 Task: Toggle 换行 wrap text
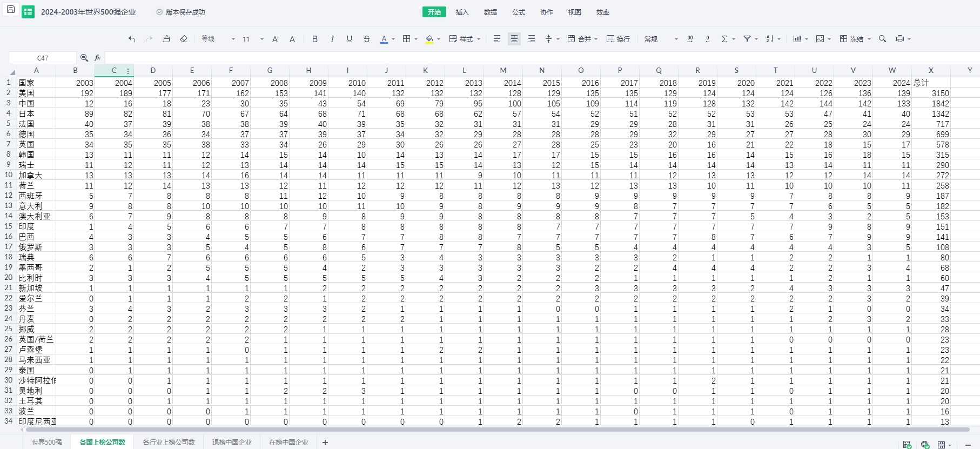[618, 39]
